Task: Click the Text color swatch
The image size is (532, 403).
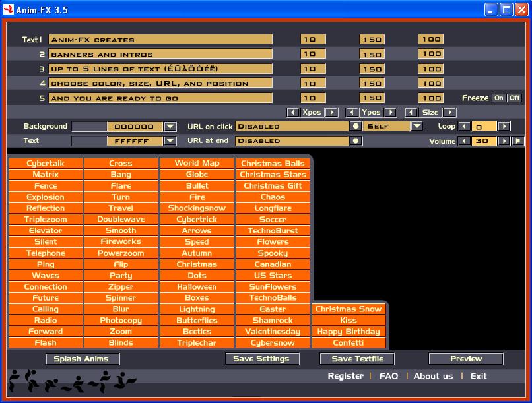Action: (x=90, y=141)
